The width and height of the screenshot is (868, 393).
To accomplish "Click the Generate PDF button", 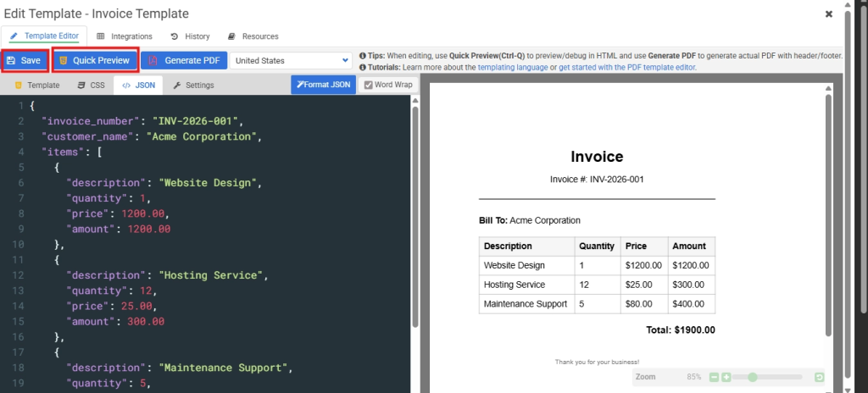I will 184,61.
